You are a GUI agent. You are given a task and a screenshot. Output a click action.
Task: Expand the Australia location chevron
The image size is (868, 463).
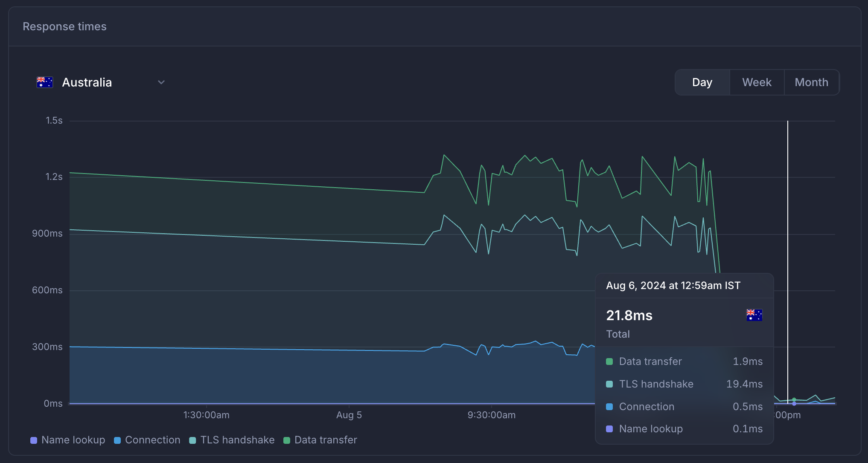(x=161, y=82)
